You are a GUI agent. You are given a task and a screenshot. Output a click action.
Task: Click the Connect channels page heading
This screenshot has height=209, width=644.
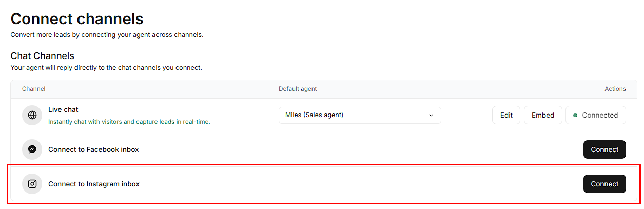pyautogui.click(x=77, y=19)
